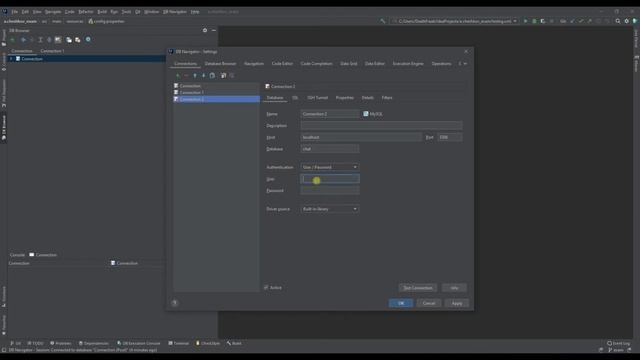This screenshot has height=360, width=640.
Task: Open the Driver source dropdown
Action: click(x=330, y=209)
